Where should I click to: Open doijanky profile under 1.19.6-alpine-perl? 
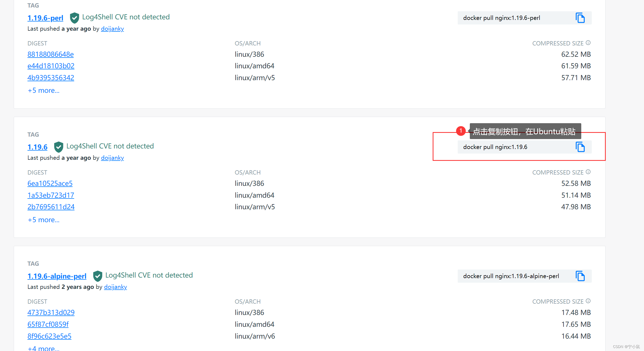[115, 287]
